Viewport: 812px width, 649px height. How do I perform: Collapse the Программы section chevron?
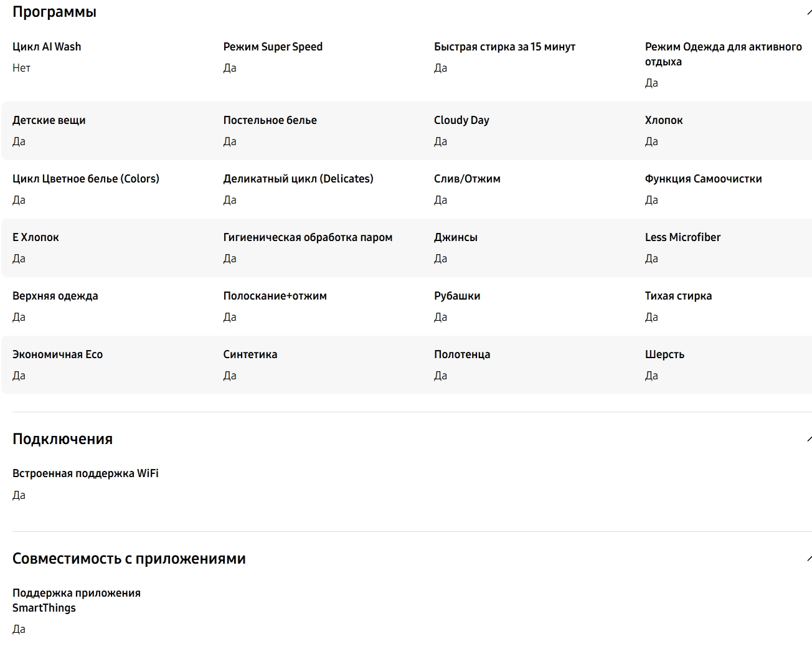pyautogui.click(x=808, y=12)
